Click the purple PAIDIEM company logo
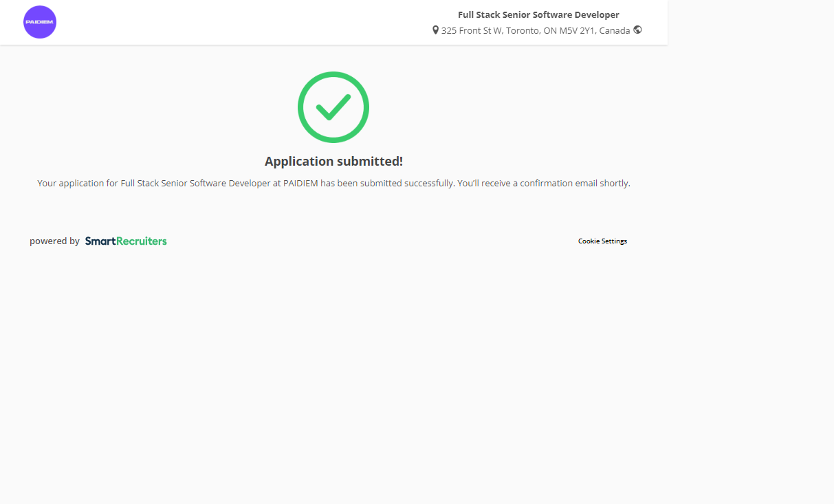The image size is (834, 504). pos(40,22)
